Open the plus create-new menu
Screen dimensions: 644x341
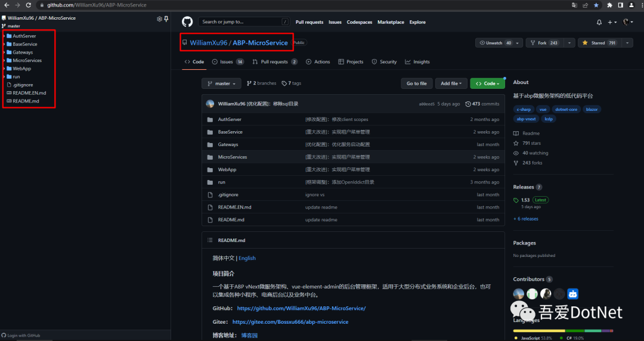click(x=612, y=22)
